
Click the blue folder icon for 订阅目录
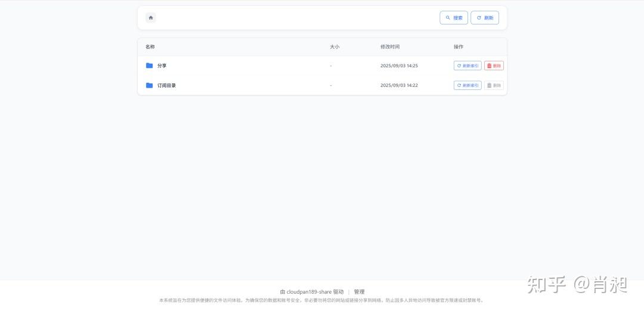click(x=150, y=85)
